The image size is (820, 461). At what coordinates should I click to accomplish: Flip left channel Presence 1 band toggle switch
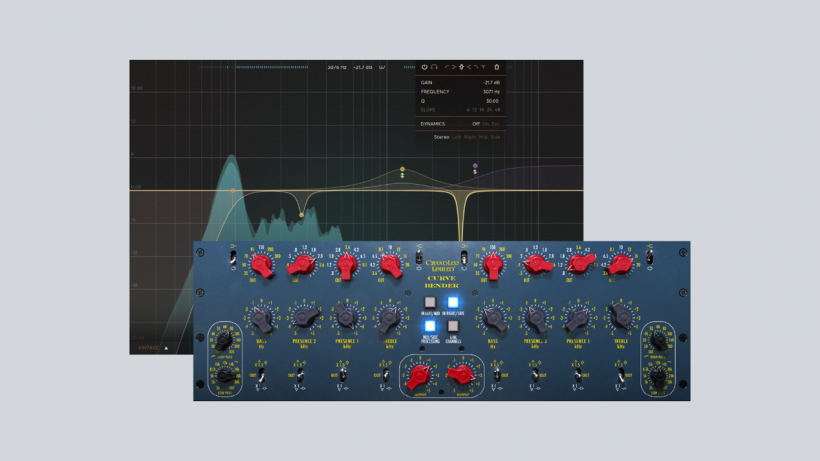[343, 375]
